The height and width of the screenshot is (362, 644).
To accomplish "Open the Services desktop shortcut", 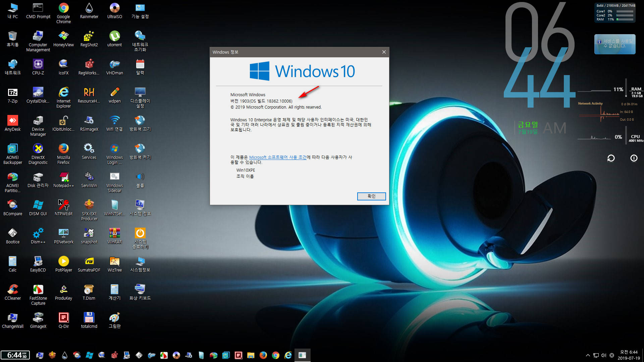I will click(x=89, y=152).
